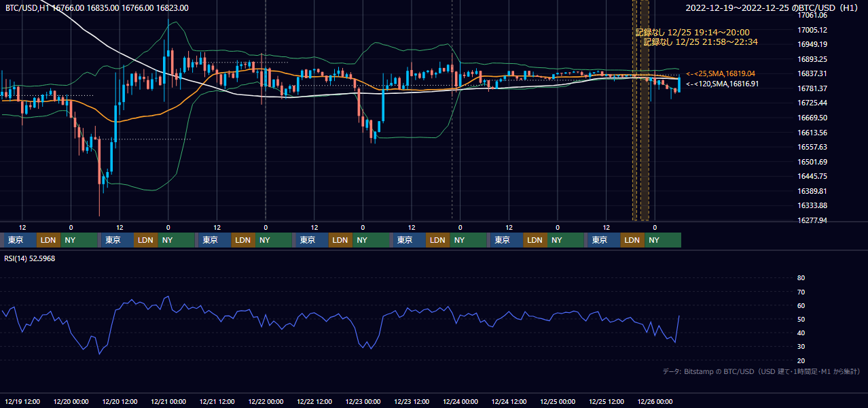Click the 12/23 12:00 date label
Image resolution: width=868 pixels, height=408 pixels.
(412, 401)
